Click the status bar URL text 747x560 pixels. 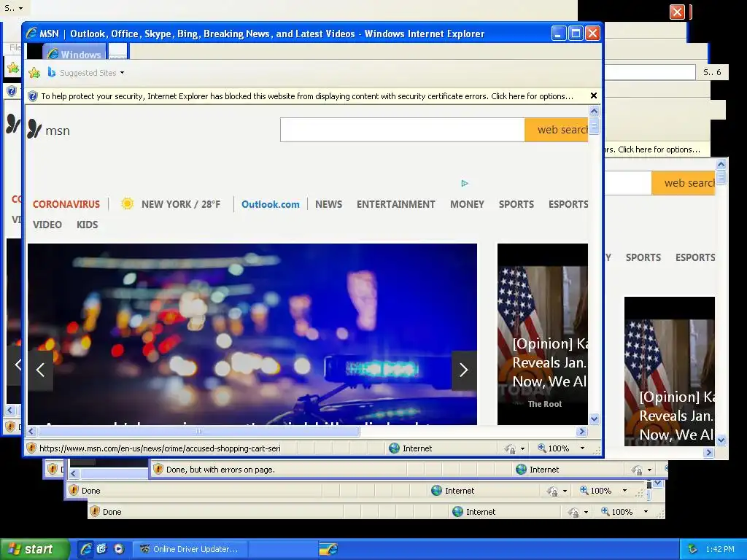(160, 448)
